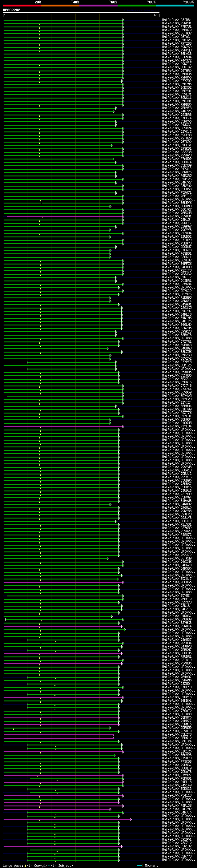Screen dimensions: 197x868
Task: Select the UniRef100_B5YMS4 label
Action: [177, 596]
